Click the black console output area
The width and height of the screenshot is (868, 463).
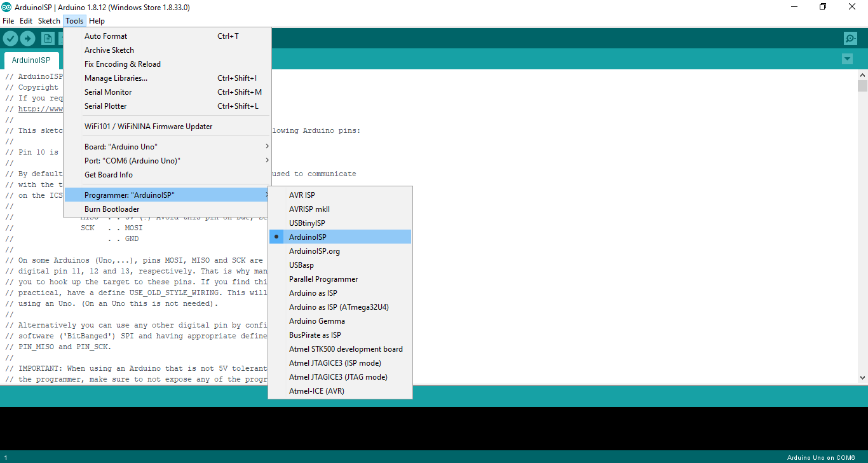[434, 429]
